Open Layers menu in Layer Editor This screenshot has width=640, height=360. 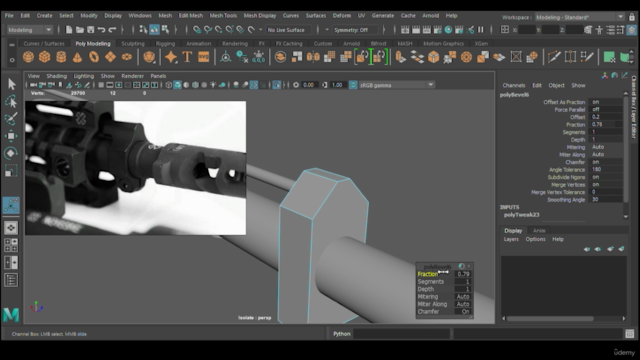pos(511,239)
